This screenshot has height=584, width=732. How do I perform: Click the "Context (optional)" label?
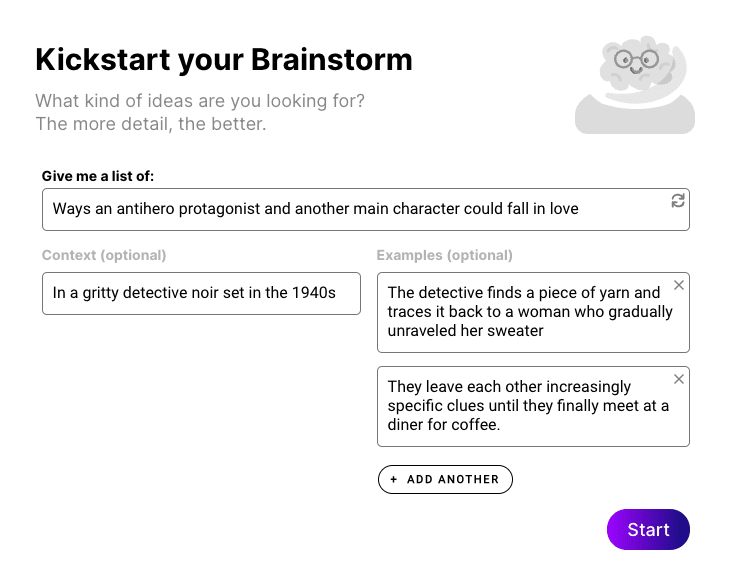104,255
